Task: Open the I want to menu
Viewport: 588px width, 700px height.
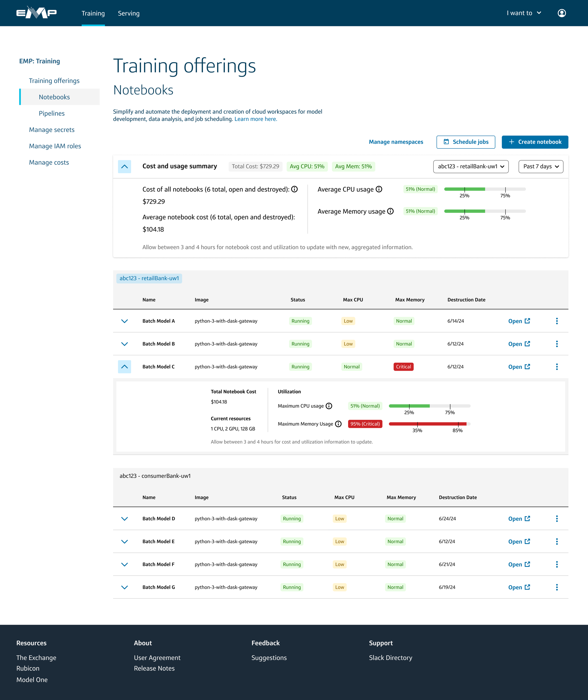Action: (524, 13)
